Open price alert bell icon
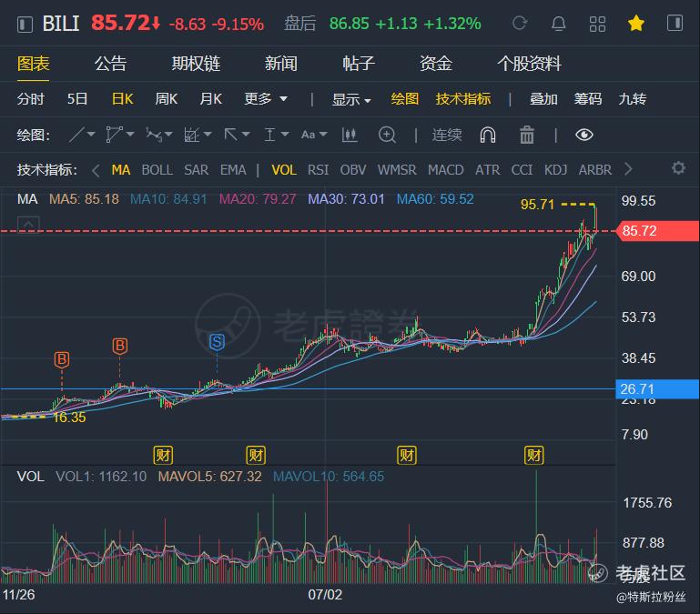Viewport: 700px width, 614px height. point(559,24)
